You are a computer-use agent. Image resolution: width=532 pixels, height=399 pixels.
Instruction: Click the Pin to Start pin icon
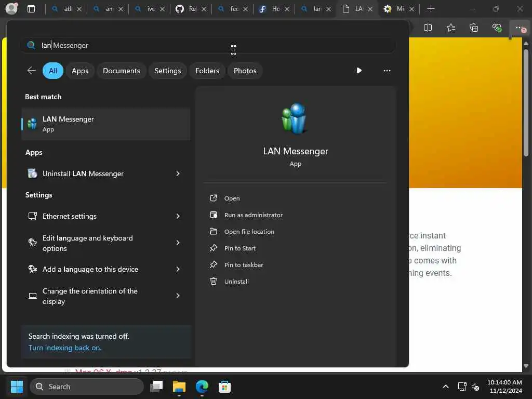[x=214, y=248]
